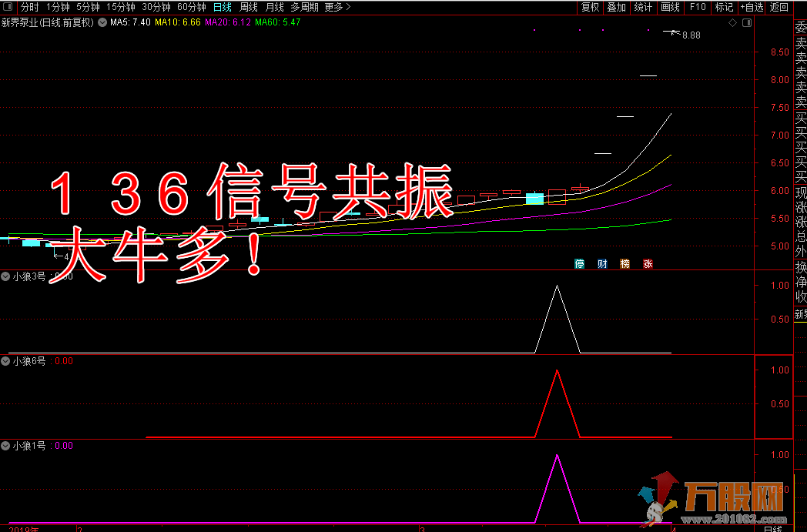Click the large cyan candlestick near 6.00
This screenshot has height=532, width=807.
534,199
